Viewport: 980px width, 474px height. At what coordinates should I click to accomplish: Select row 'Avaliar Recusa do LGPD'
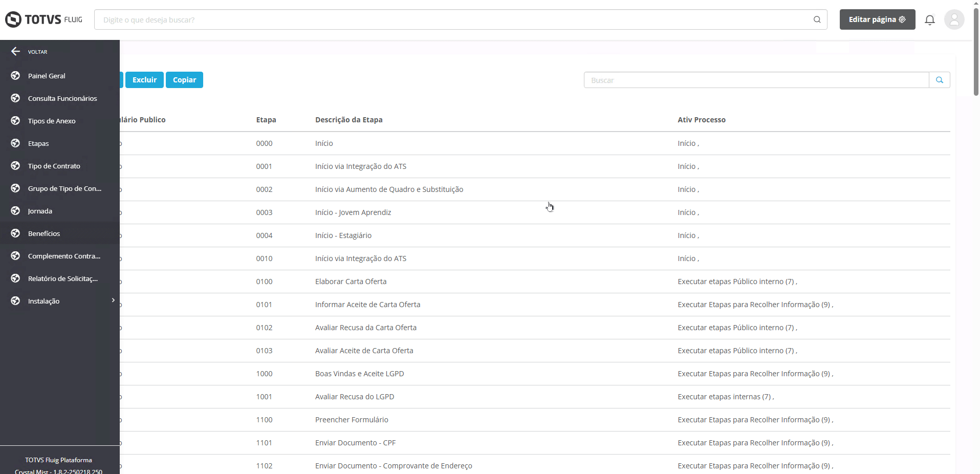(535, 397)
